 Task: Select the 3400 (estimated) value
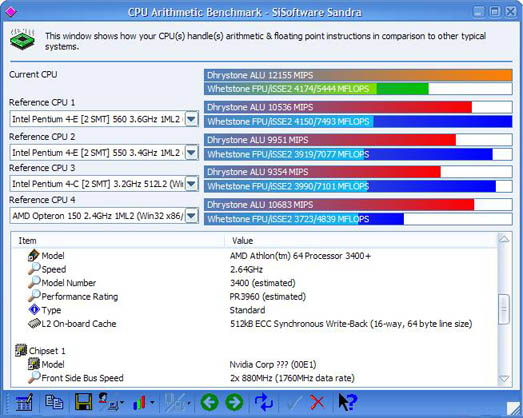coord(263,283)
